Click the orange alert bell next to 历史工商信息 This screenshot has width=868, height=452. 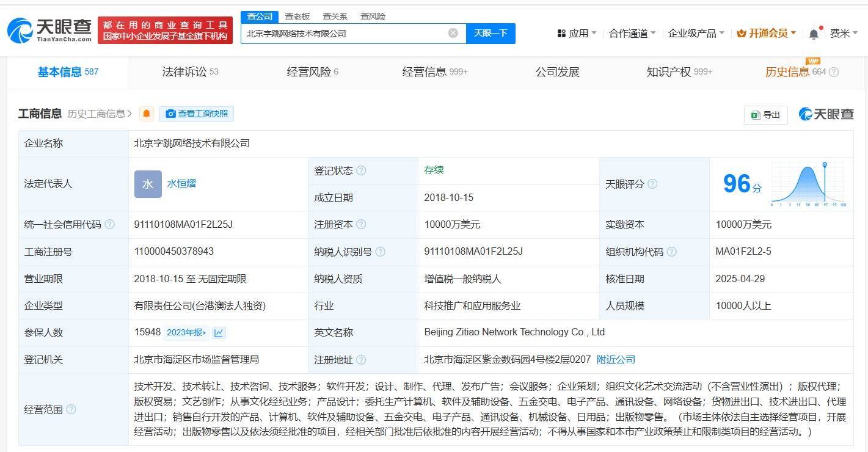coord(146,114)
